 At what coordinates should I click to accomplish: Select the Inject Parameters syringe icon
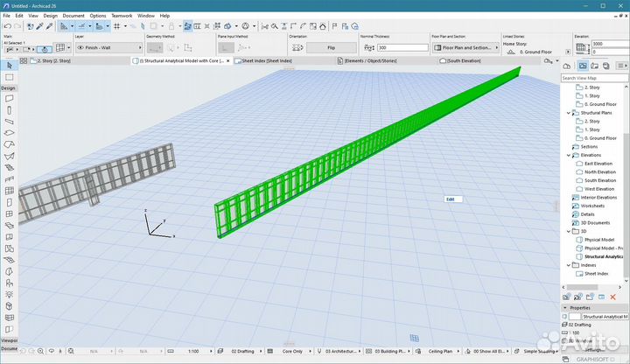[49, 26]
